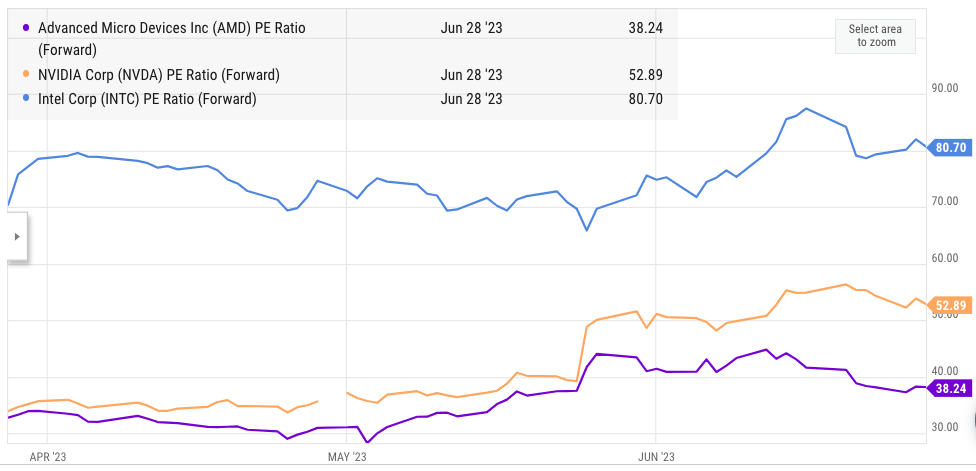Viewport: 976px width, 471px height.
Task: Click the blue Intel legend dot
Action: [x=26, y=99]
